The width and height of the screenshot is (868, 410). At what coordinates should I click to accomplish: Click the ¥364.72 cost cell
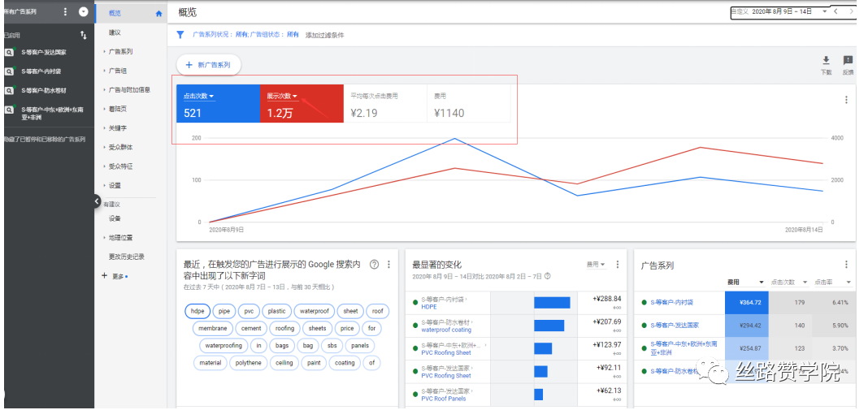click(x=747, y=303)
